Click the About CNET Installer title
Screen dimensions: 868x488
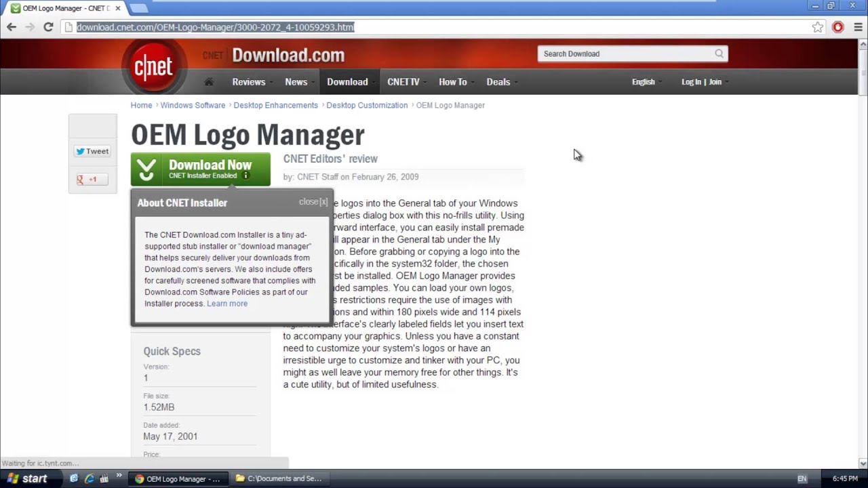pos(182,203)
